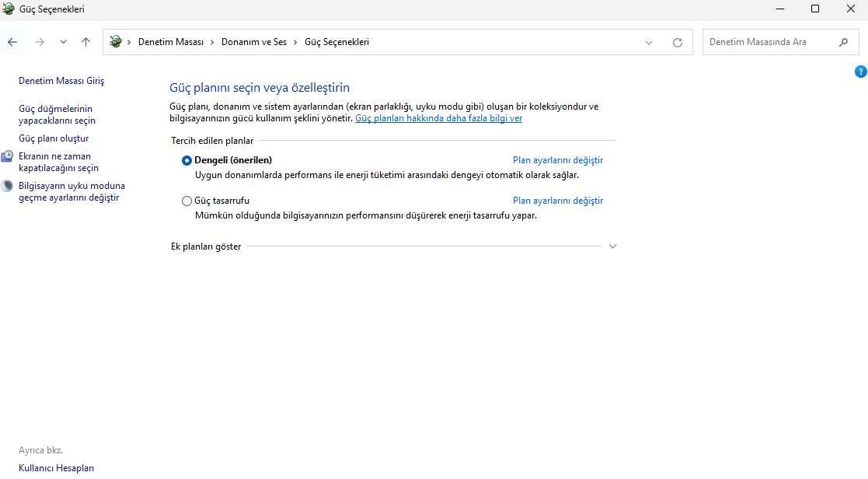Image resolution: width=868 pixels, height=479 pixels.
Task: Click the search magnifier icon
Action: tap(844, 42)
